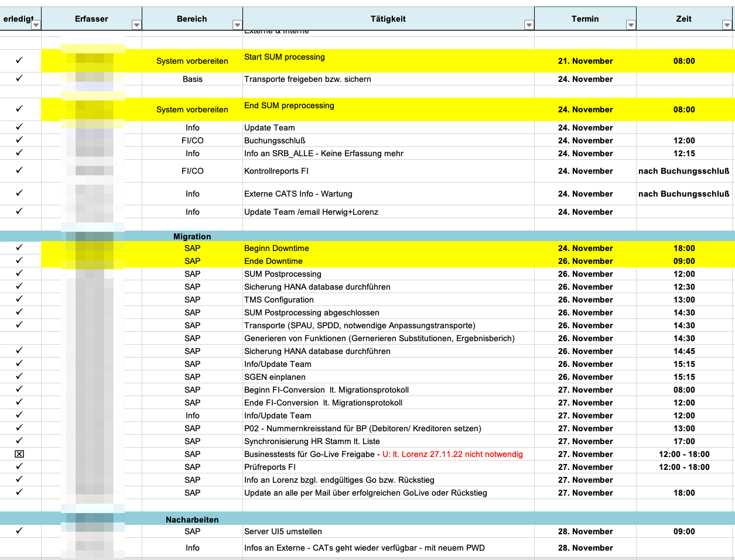Toggle the erledigt checkmark for Synchronisierung HR Stamm row
Image resolution: width=735 pixels, height=560 pixels.
(19, 441)
